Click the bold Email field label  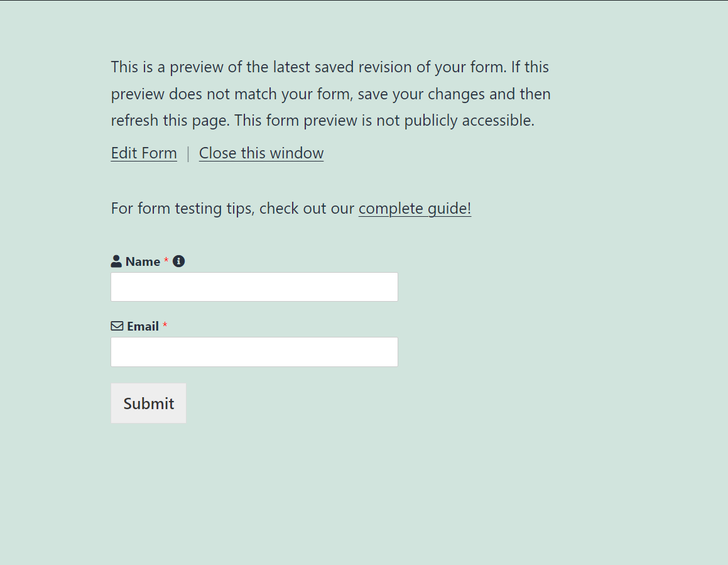click(x=143, y=326)
